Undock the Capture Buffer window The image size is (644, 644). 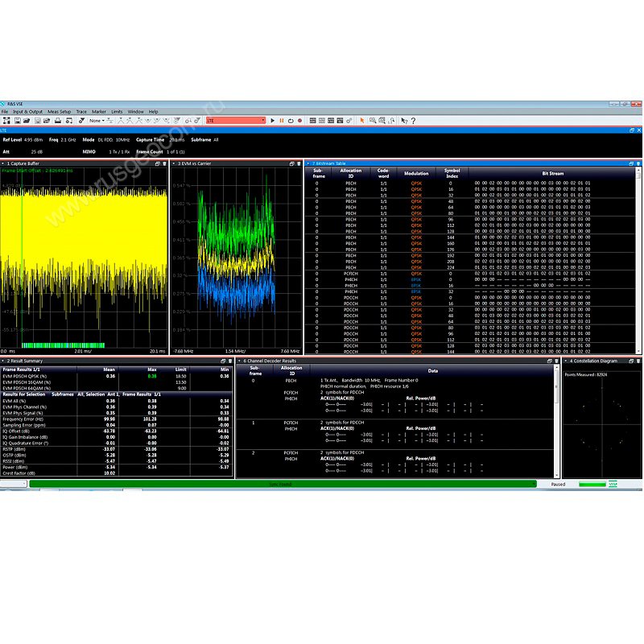click(157, 163)
